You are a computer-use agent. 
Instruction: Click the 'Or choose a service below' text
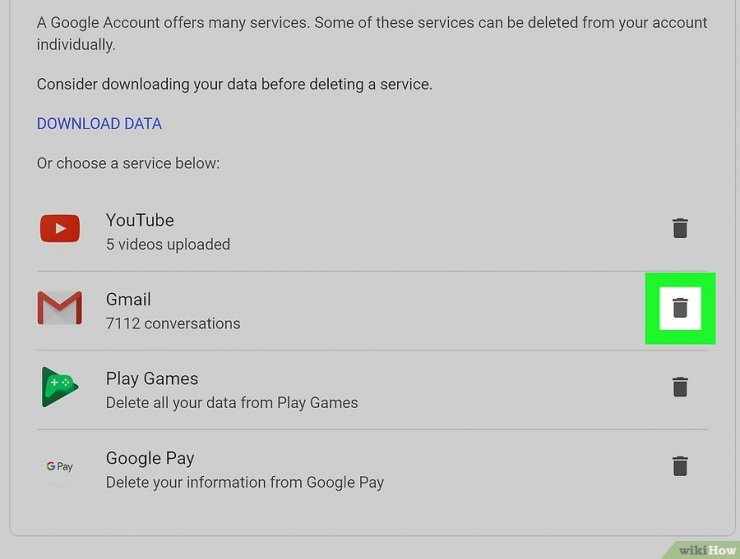click(128, 163)
